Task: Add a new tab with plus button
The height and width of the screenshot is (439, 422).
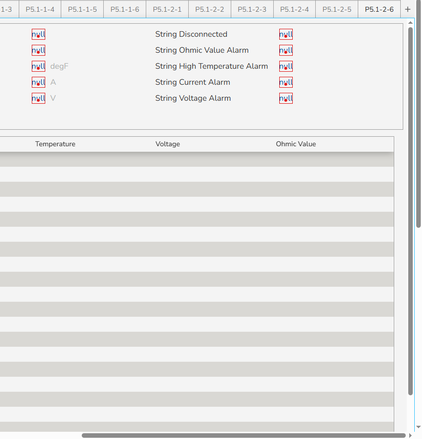Action: click(x=407, y=9)
